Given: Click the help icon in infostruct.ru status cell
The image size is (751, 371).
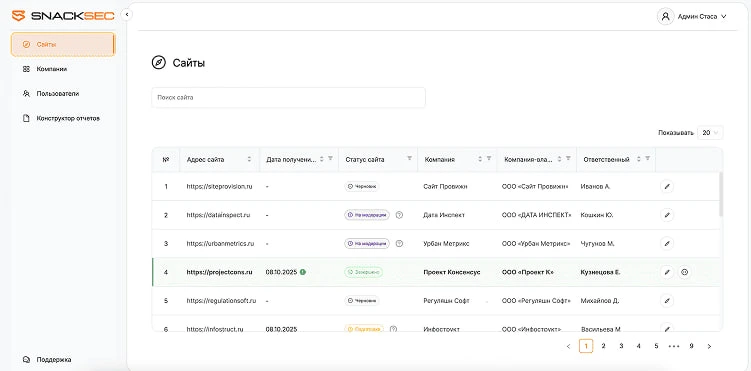Looking at the screenshot, I should click(x=394, y=329).
